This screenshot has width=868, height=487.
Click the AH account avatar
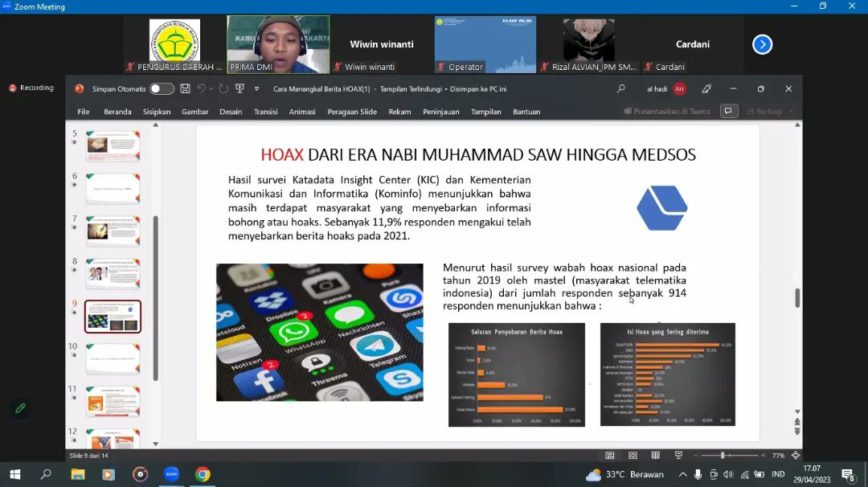coord(679,88)
